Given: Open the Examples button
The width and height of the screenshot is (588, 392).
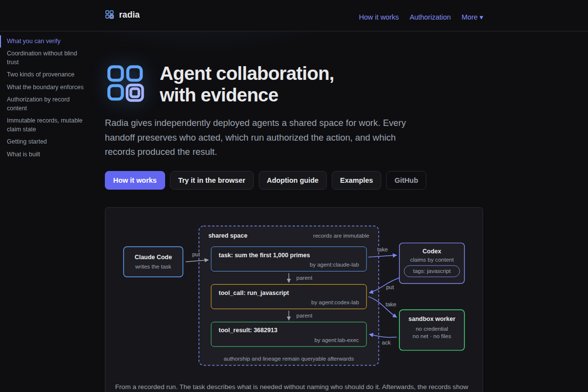Looking at the screenshot, I should pyautogui.click(x=356, y=180).
